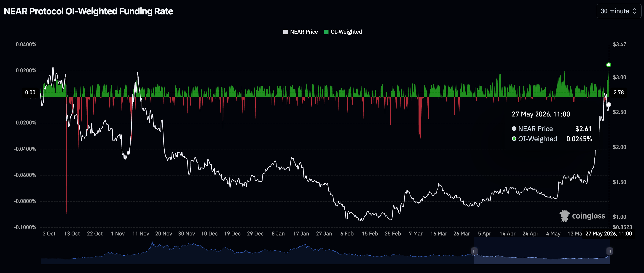The width and height of the screenshot is (644, 273).
Task: Click the '3 Oct' date label
Action: [49, 233]
